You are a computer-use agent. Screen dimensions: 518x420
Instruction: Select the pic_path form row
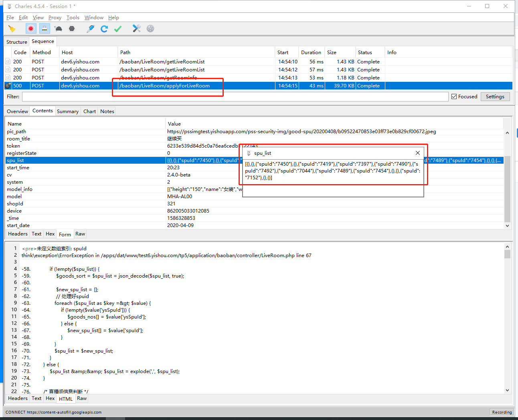point(254,132)
